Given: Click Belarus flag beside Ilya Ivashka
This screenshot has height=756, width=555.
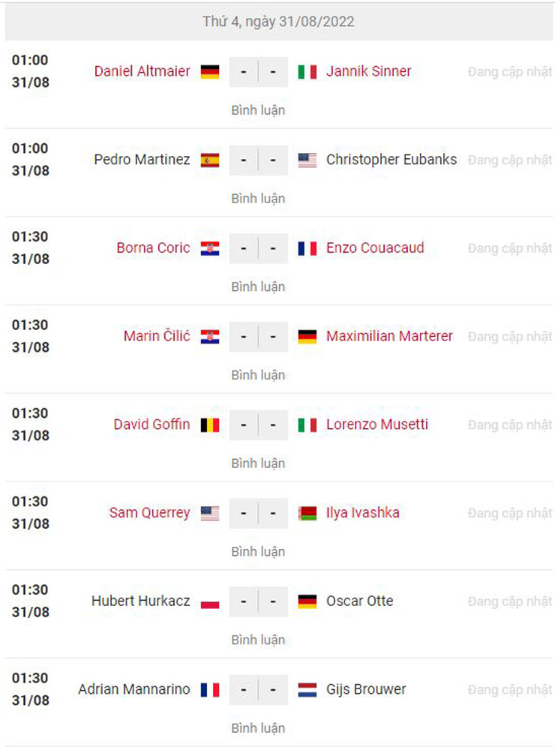Looking at the screenshot, I should (307, 514).
